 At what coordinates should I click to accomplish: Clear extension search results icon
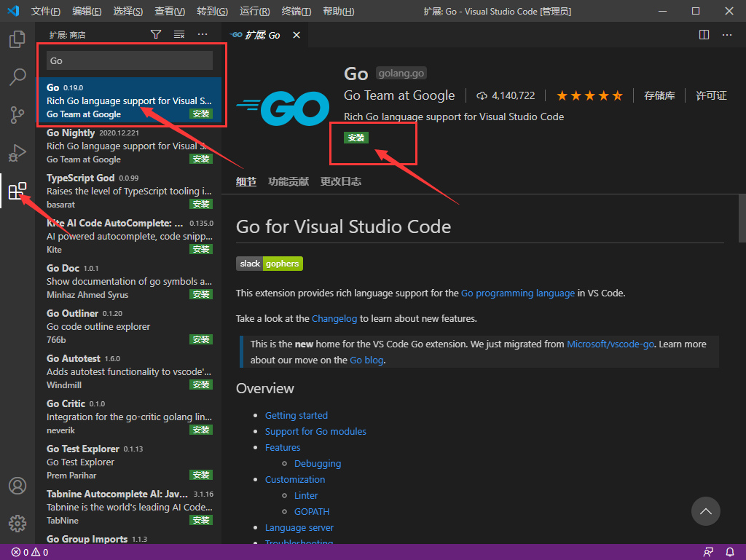click(179, 34)
